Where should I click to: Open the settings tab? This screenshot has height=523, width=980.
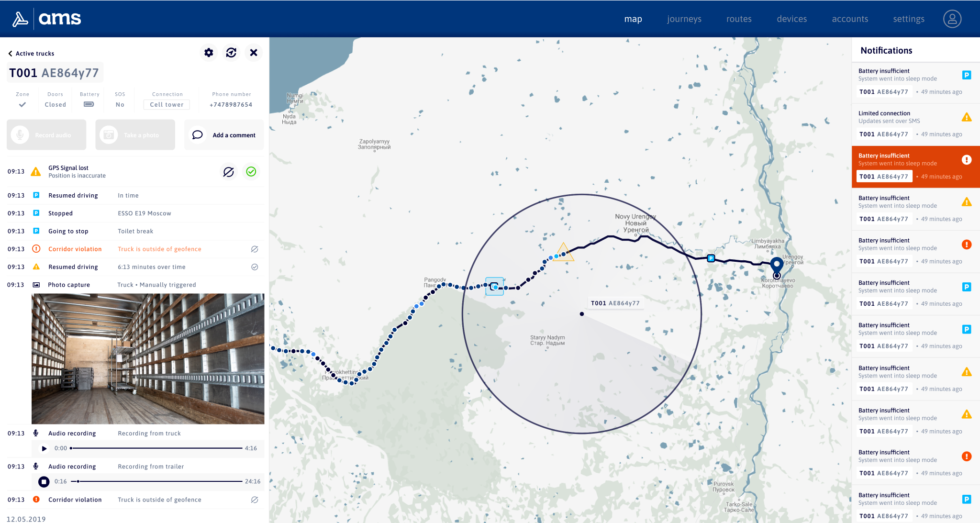(x=908, y=19)
